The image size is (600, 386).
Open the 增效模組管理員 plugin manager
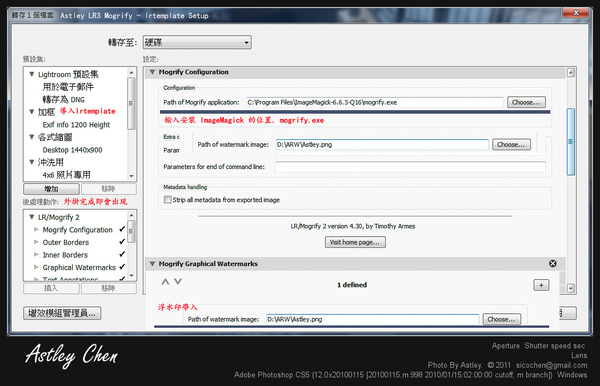coord(62,313)
